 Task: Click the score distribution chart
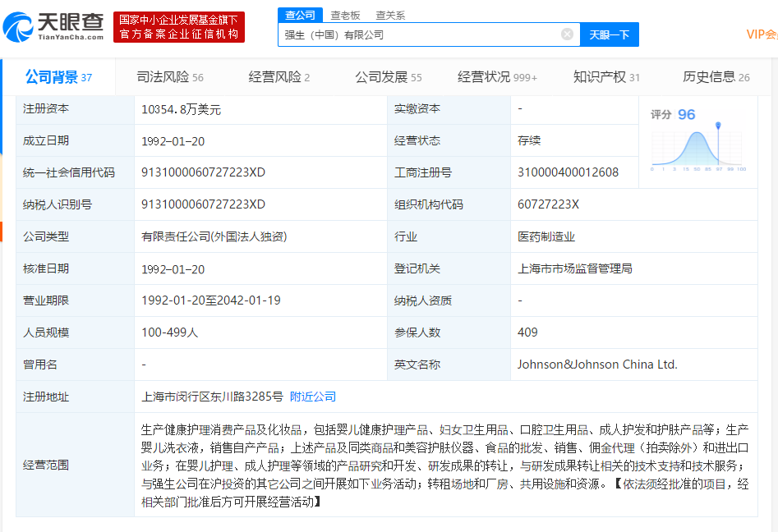pos(698,147)
